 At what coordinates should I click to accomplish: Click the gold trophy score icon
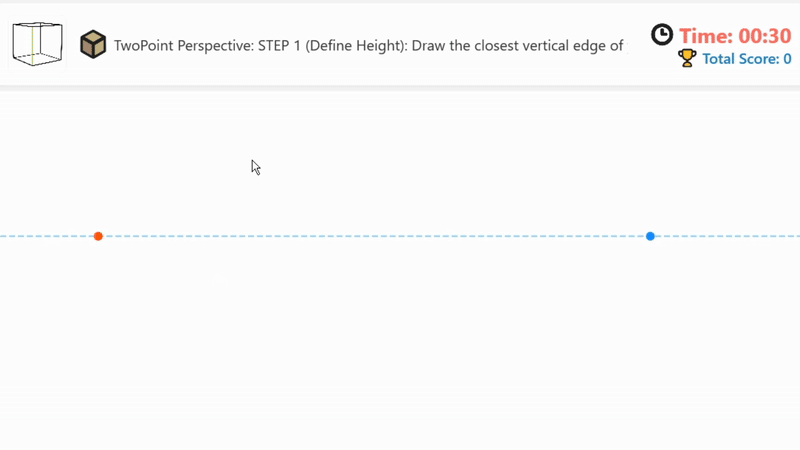coord(687,59)
